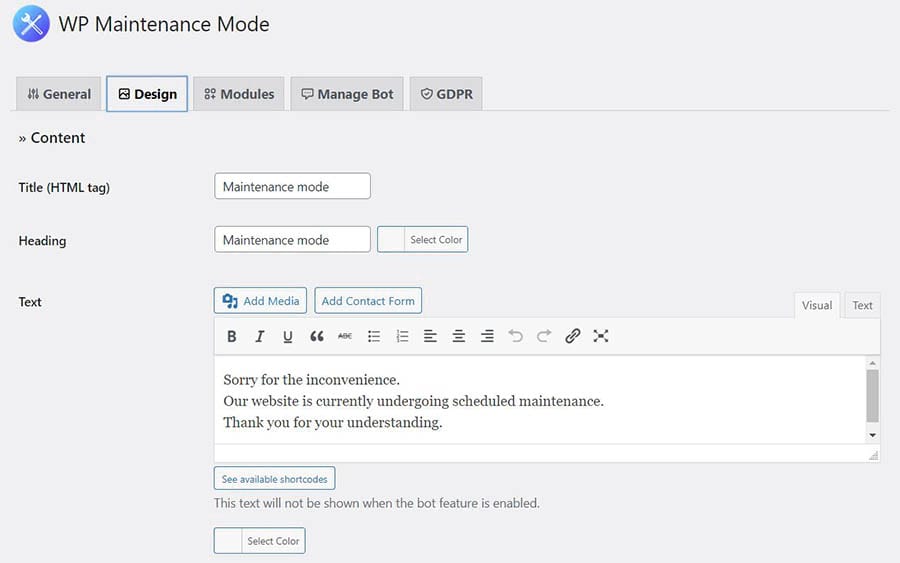Switch the editor to Text mode
The width and height of the screenshot is (900, 563).
click(862, 305)
